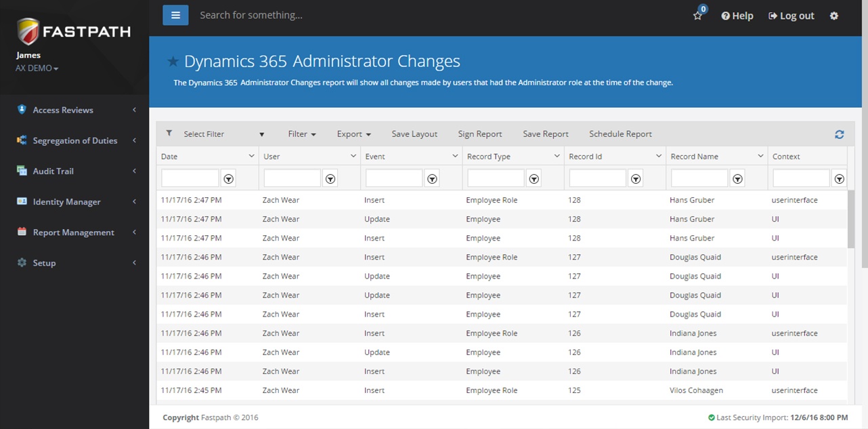The image size is (868, 429).
Task: Click the green Last Security Import checkmark
Action: coord(712,417)
